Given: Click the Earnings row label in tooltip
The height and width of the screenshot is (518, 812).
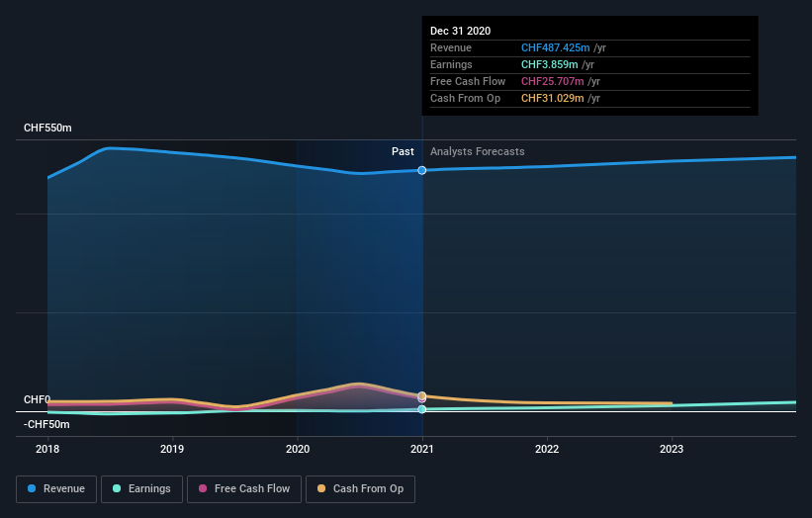Looking at the screenshot, I should point(451,64).
